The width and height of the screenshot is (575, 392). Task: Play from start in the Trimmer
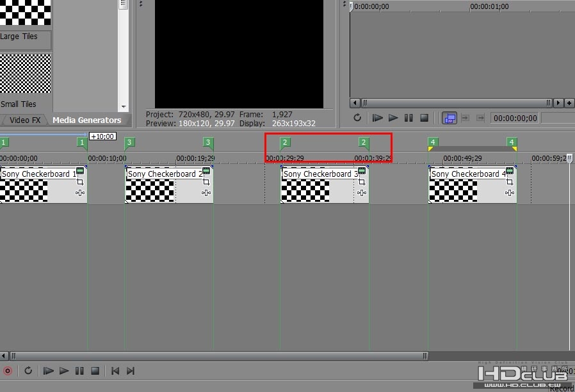click(377, 118)
